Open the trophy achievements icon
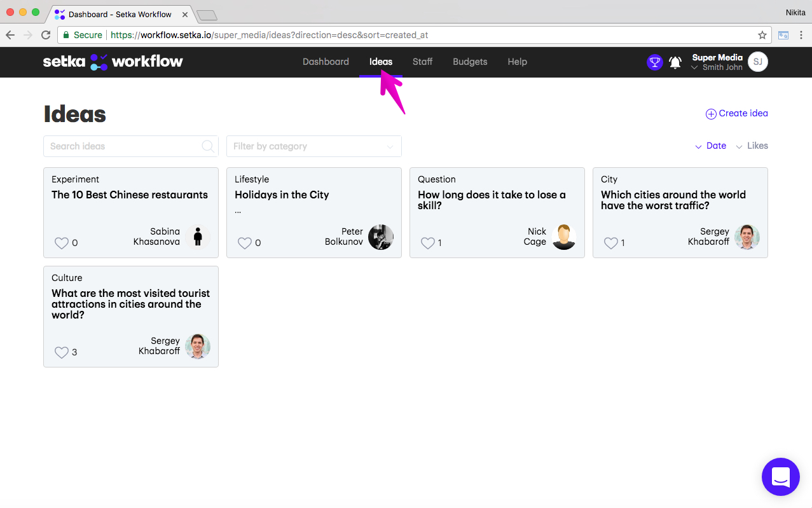This screenshot has height=508, width=812. (655, 62)
